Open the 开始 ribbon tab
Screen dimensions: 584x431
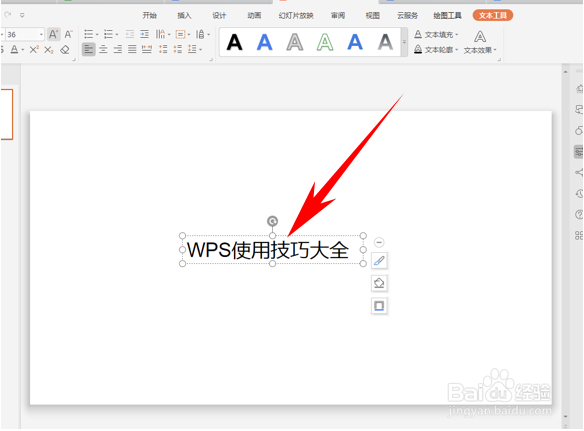point(149,15)
